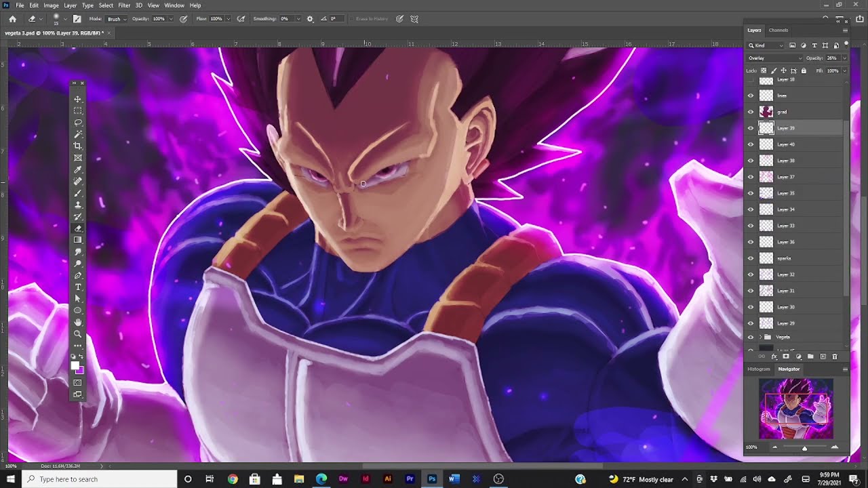
Task: Select the Crop tool
Action: 77,146
